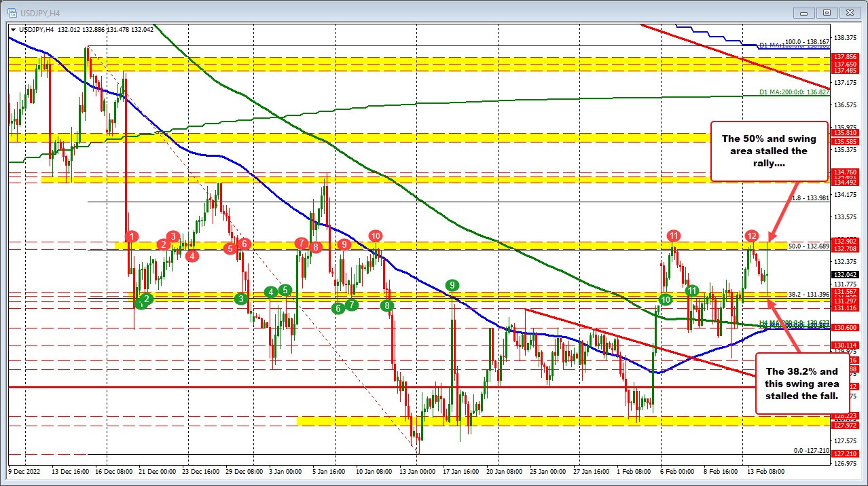Click the red 127.210 price tag

[x=845, y=453]
